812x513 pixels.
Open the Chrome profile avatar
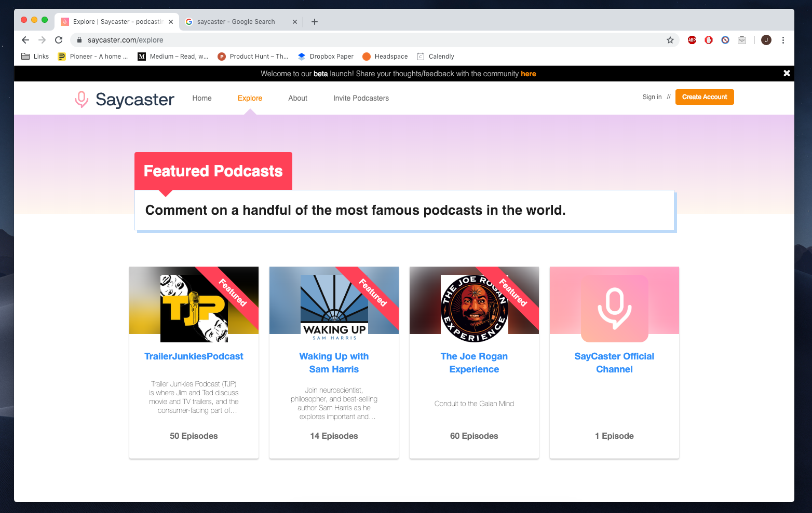tap(766, 40)
